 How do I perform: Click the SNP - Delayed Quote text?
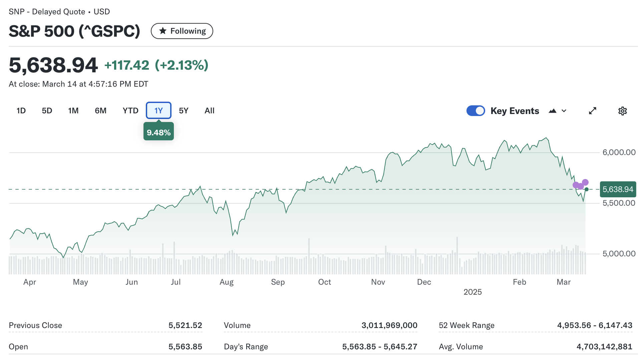click(47, 12)
